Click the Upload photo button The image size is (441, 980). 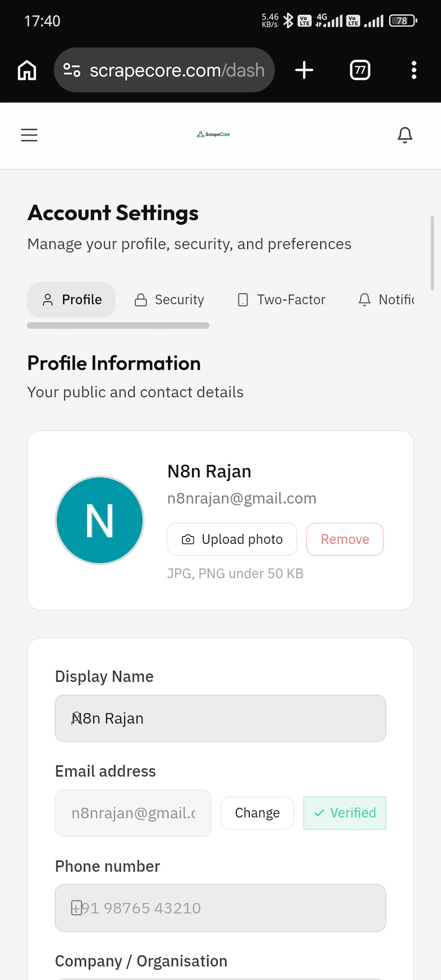[x=232, y=539]
